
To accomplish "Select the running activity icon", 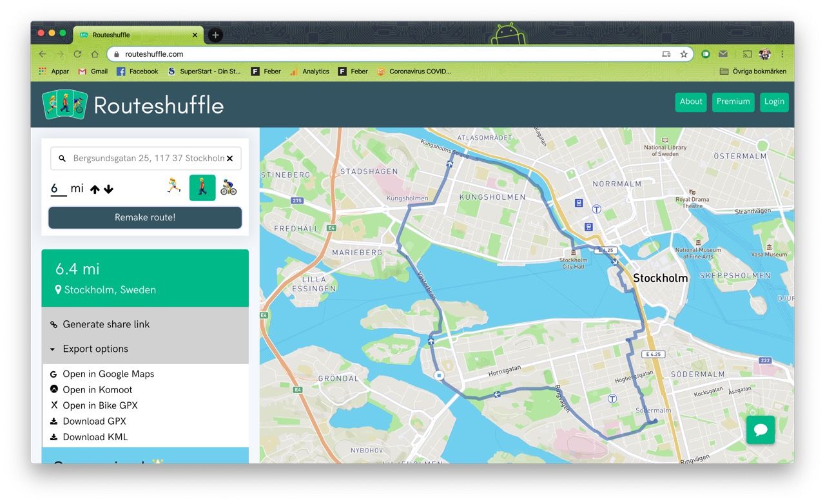I will pos(174,187).
